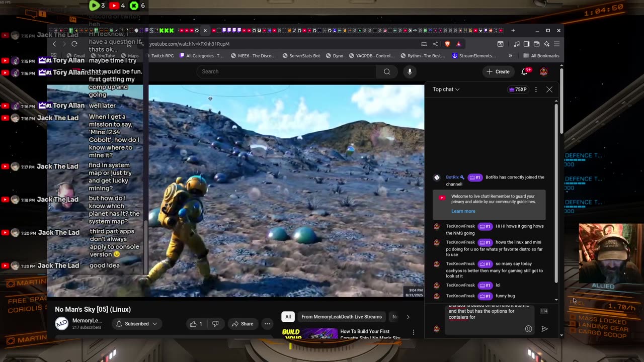The height and width of the screenshot is (362, 644).
Task: Open the Brave Rewards triangle icon
Action: [x=458, y=44]
